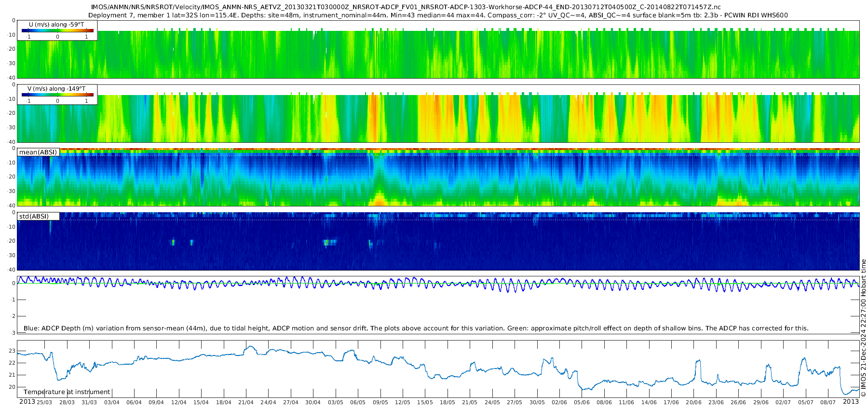This screenshot has height=410, width=868.
Task: Click the 2013 year label at bottom left
Action: coord(27,402)
